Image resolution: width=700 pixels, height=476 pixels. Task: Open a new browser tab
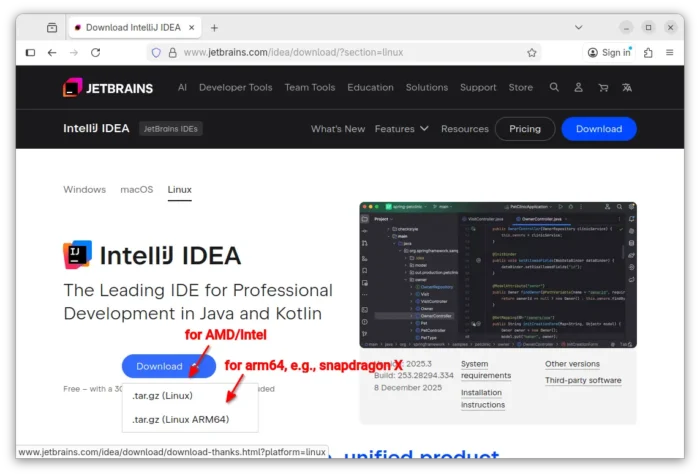[x=214, y=27]
